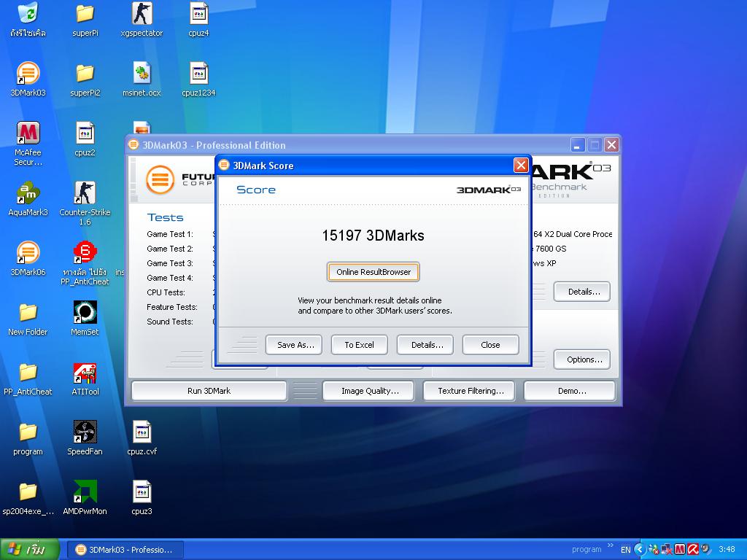This screenshot has height=560, width=747.
Task: Open Texture Filtering... in main window
Action: (x=469, y=391)
